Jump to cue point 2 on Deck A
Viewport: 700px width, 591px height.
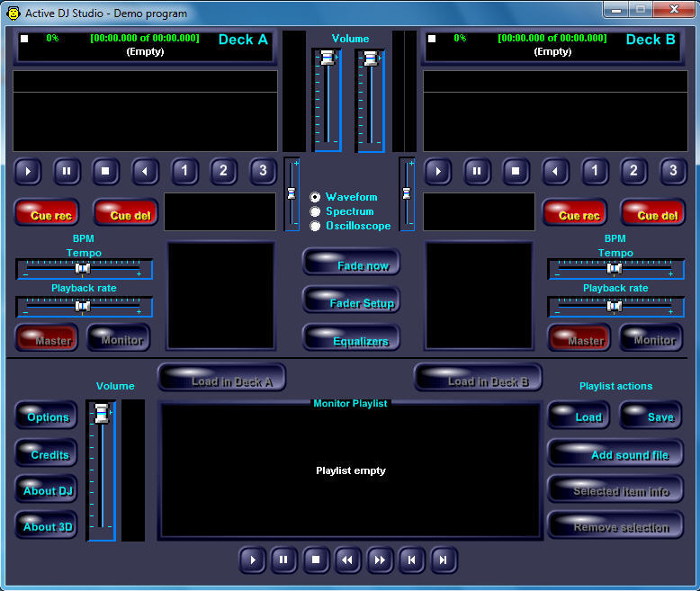click(x=223, y=172)
